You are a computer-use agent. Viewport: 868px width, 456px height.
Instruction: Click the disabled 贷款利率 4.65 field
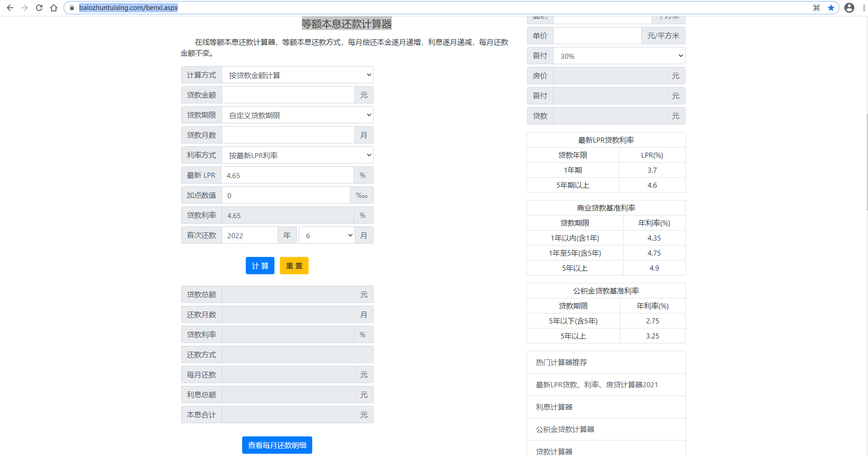pyautogui.click(x=288, y=215)
